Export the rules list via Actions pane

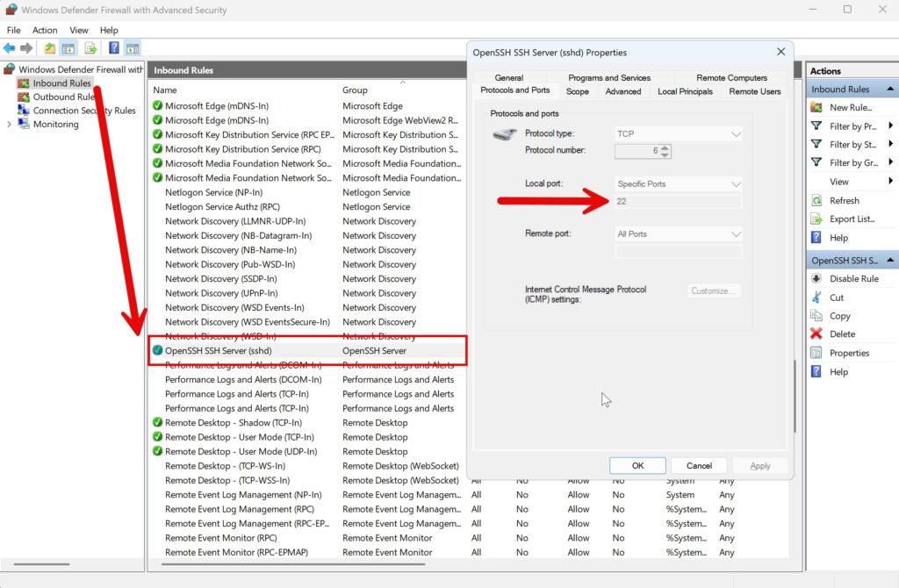[850, 219]
